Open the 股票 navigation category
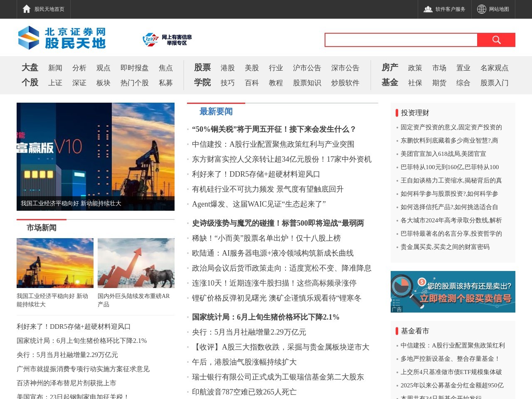Screen dimensions: 532x399 (202, 67)
